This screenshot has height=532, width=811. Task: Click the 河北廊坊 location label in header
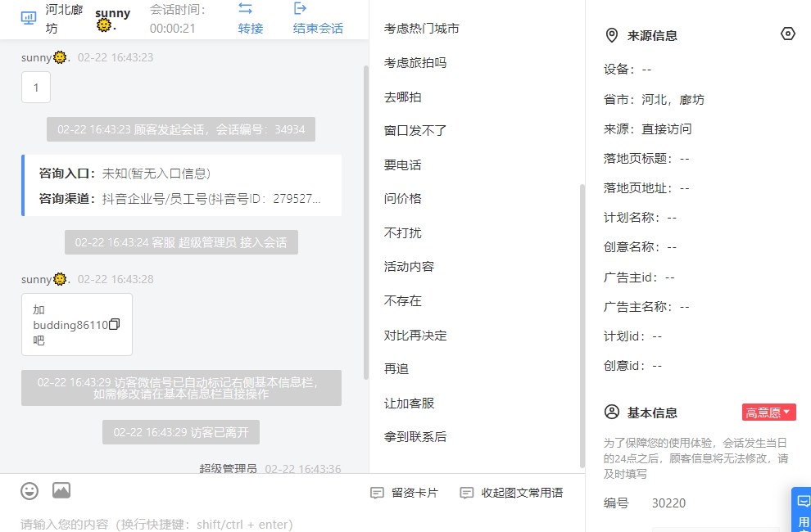coord(64,19)
